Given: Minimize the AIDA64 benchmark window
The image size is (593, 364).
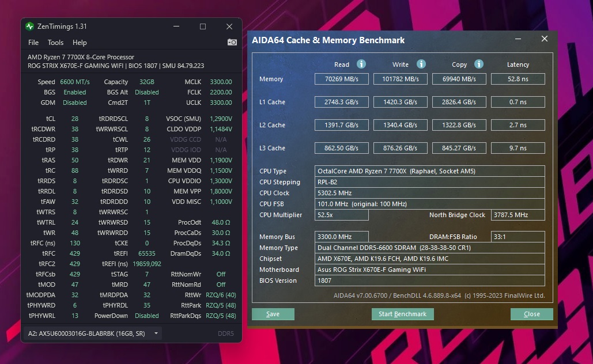Looking at the screenshot, I should 518,39.
